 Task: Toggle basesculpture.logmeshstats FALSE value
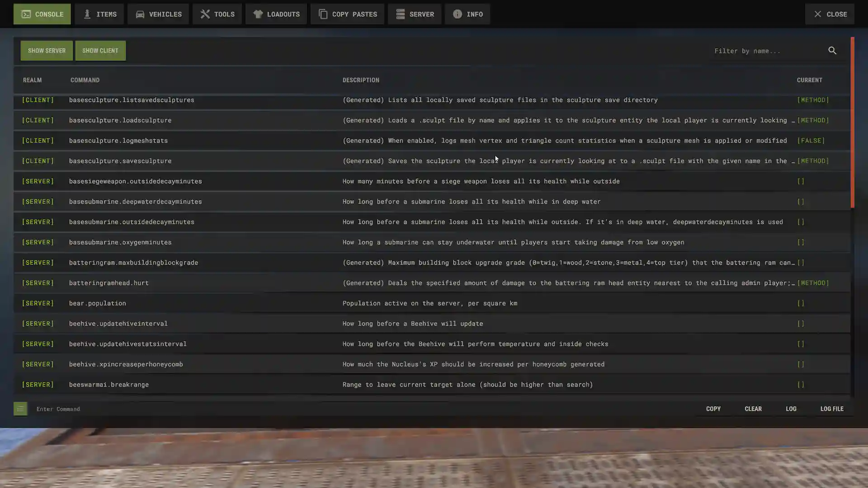pyautogui.click(x=811, y=141)
